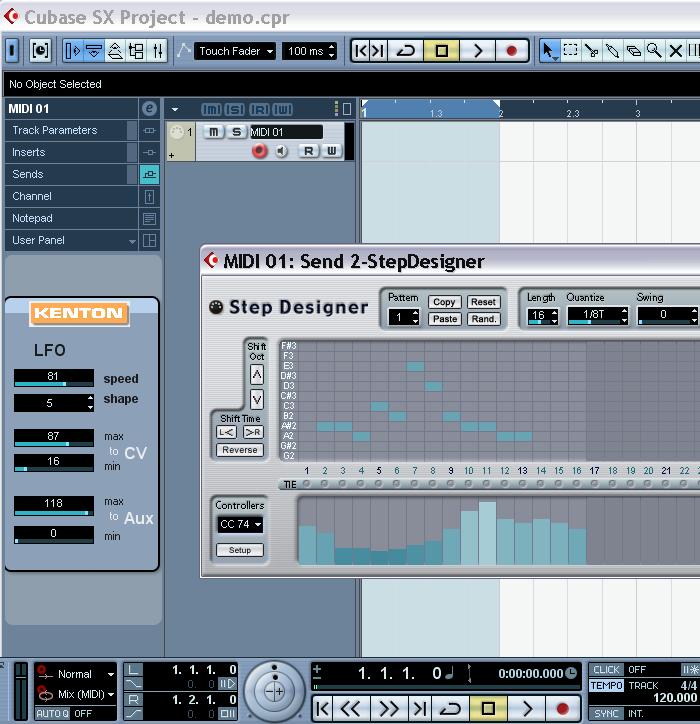This screenshot has height=724, width=700.
Task: Click the Controllers Setup button
Action: [240, 550]
